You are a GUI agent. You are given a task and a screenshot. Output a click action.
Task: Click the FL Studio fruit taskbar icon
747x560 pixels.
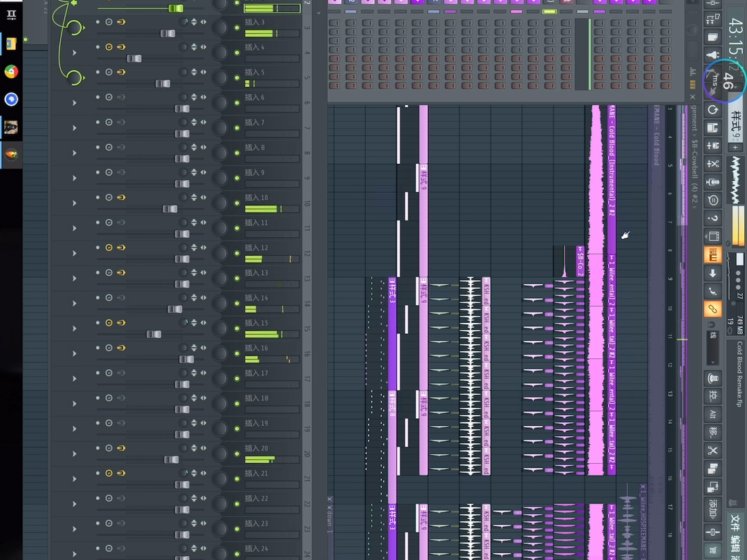[x=11, y=154]
